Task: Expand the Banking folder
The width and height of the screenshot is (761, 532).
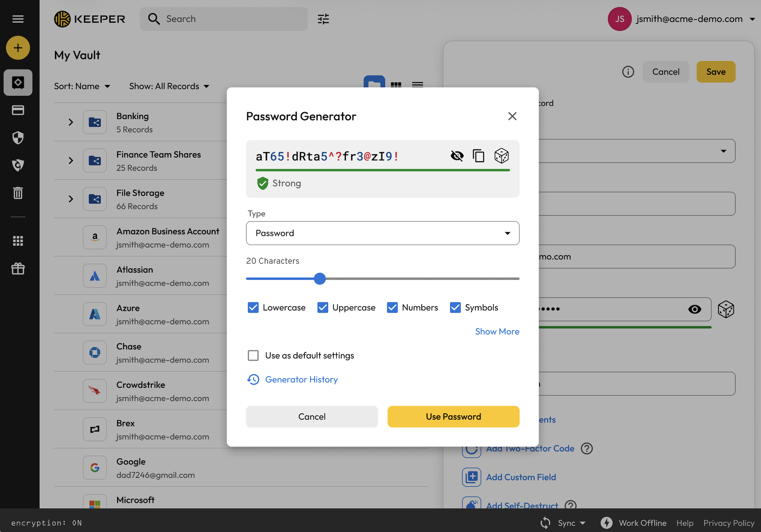Action: 70,122
